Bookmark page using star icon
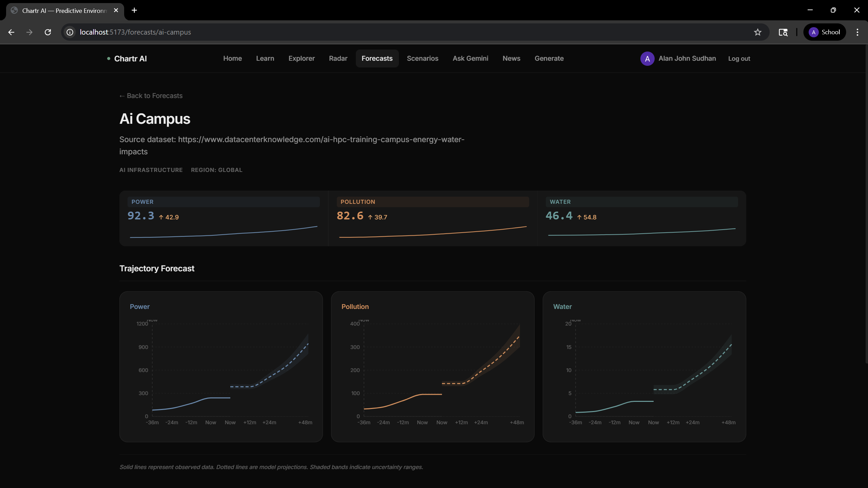 pos(757,32)
